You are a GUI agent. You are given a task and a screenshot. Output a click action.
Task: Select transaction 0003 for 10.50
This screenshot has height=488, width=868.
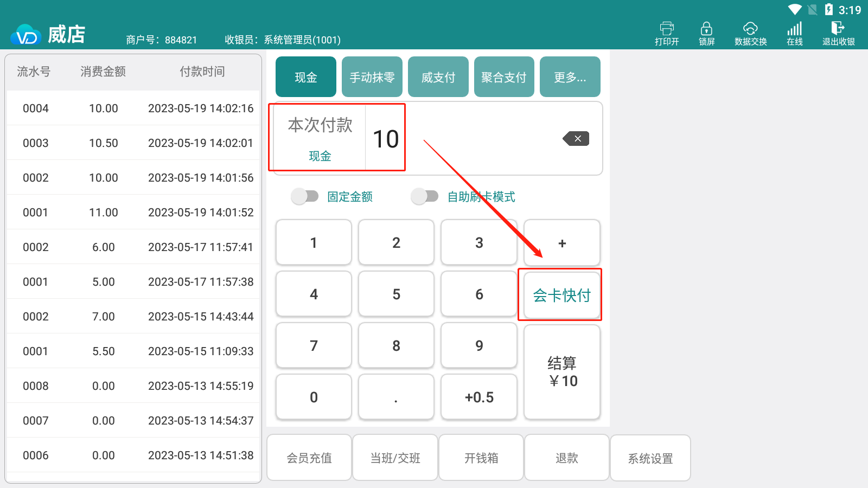coord(133,143)
